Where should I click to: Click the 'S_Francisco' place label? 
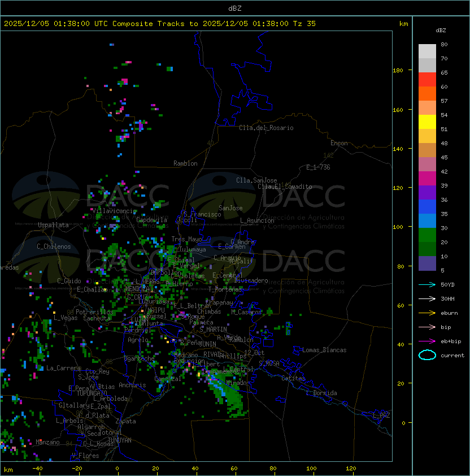[202, 214]
